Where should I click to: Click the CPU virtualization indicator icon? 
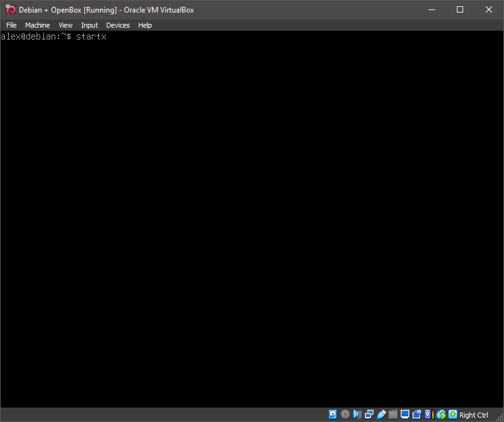coord(429,414)
